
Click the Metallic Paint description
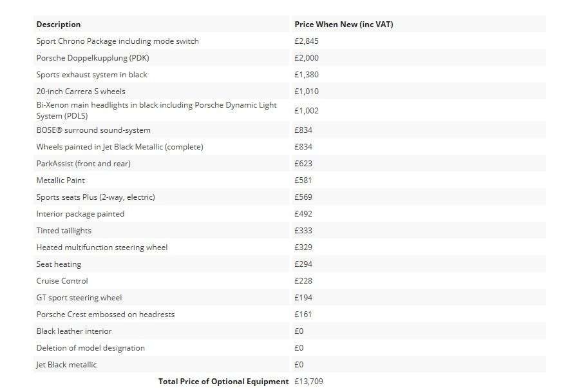(x=61, y=180)
